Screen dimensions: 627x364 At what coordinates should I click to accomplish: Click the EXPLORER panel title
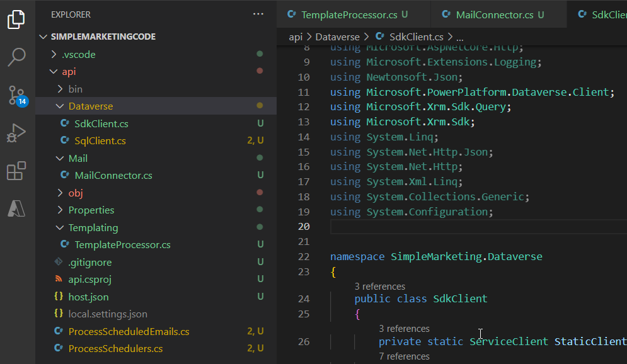(71, 14)
